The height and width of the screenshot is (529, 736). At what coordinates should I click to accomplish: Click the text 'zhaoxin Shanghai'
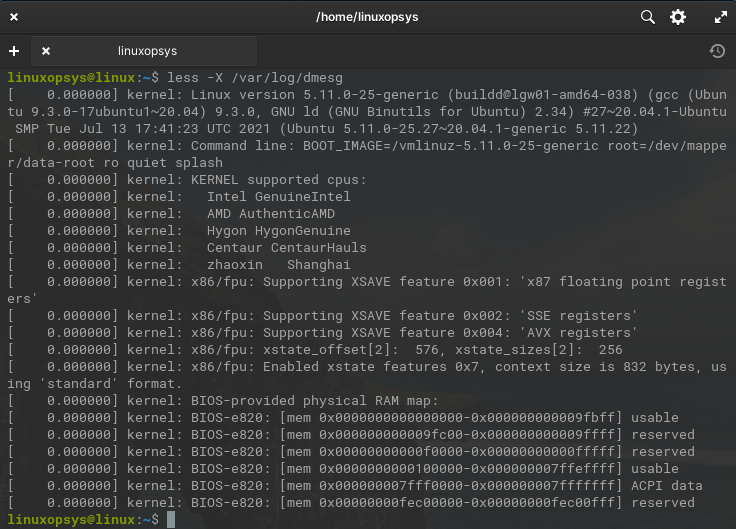pyautogui.click(x=279, y=265)
